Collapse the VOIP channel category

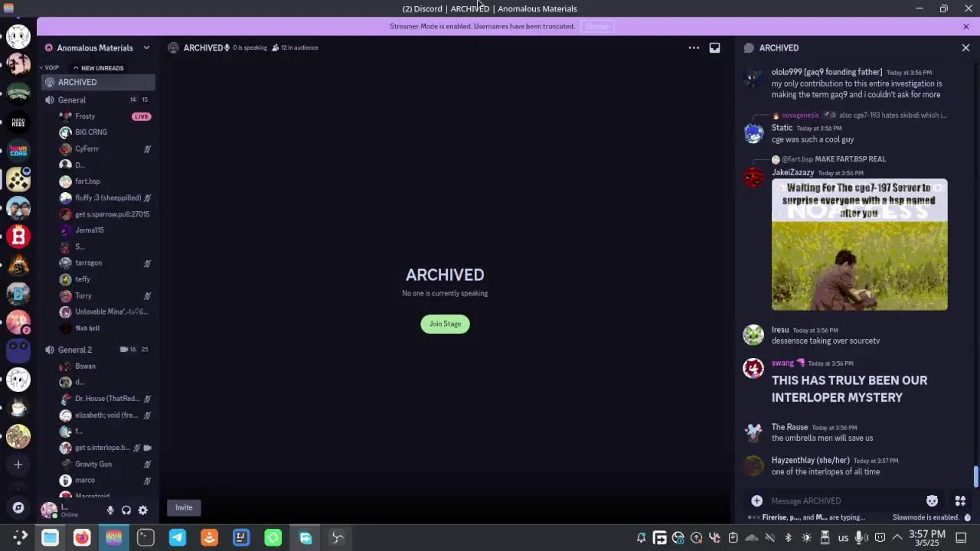(51, 68)
